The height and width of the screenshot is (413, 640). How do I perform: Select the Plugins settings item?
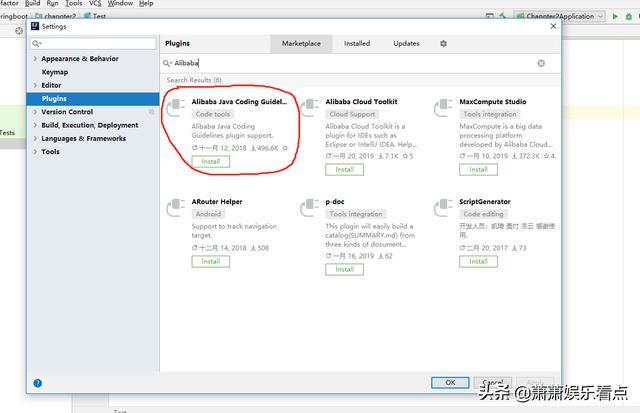pyautogui.click(x=93, y=99)
